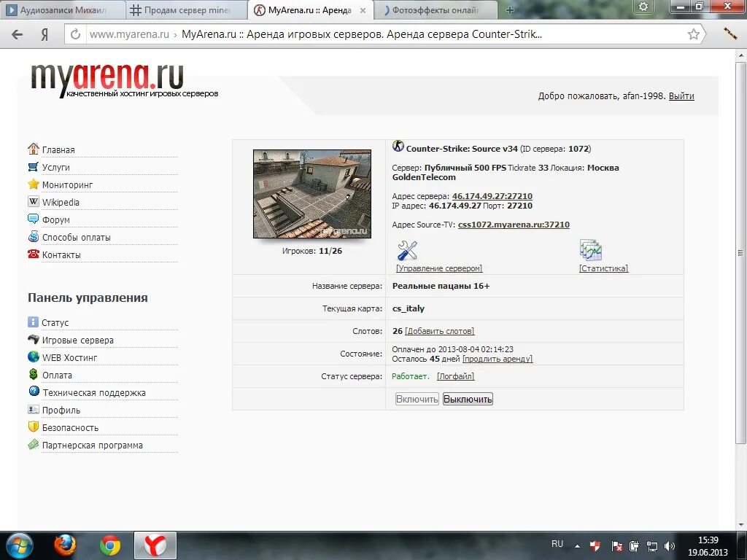
Task: Open the Статистика link
Action: click(603, 268)
